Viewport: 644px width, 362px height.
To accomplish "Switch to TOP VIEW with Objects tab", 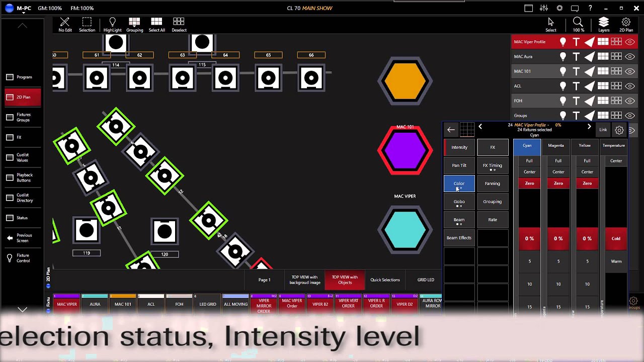I will (345, 280).
